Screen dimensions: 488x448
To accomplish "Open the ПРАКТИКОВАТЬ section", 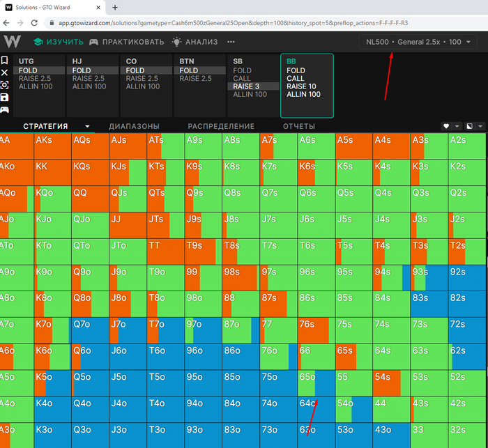I will click(126, 42).
